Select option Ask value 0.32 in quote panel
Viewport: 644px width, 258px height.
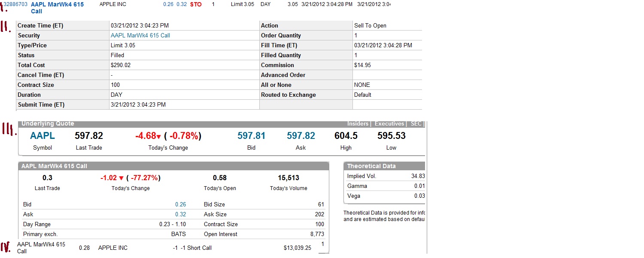point(180,215)
